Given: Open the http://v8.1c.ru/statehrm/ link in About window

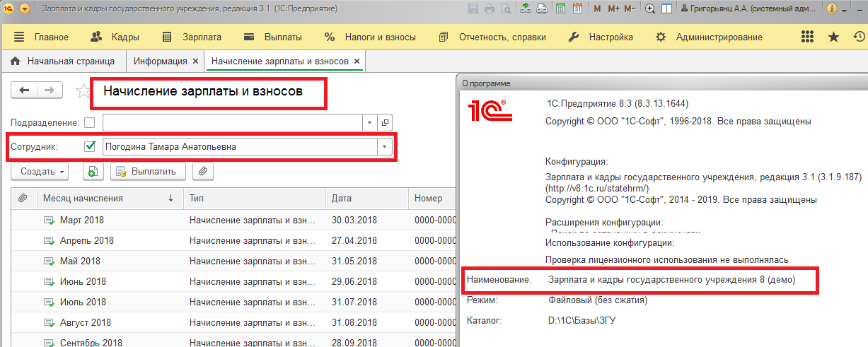Looking at the screenshot, I should [598, 189].
